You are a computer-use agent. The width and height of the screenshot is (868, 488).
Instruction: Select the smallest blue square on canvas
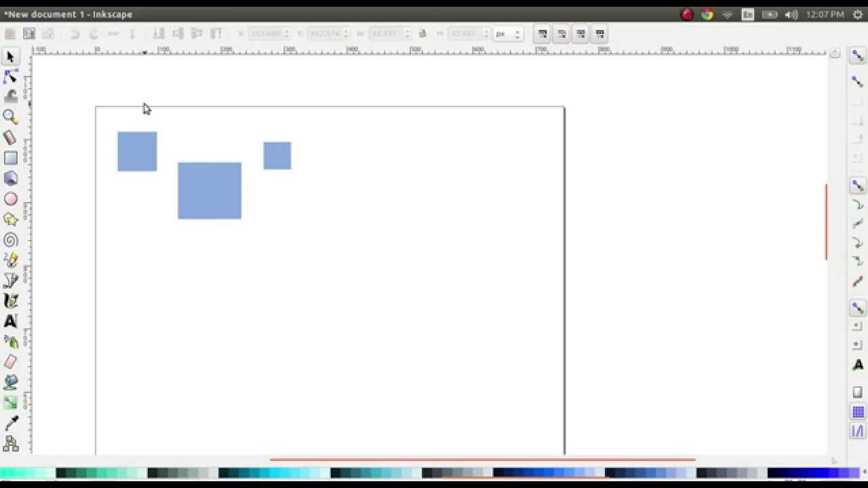point(277,155)
